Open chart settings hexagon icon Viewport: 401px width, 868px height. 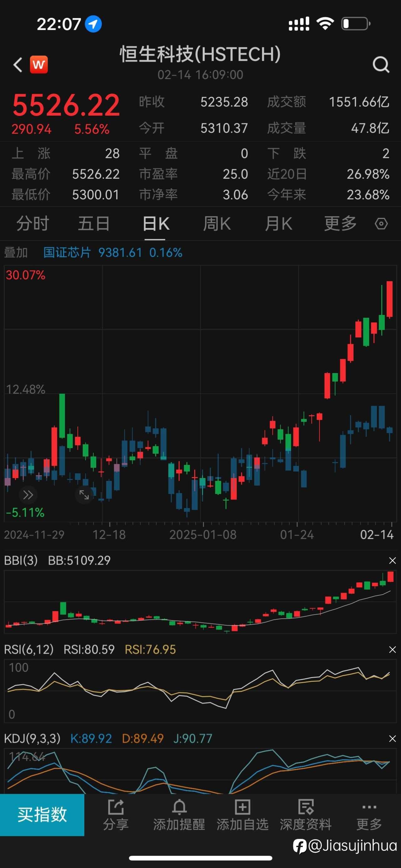tap(381, 224)
